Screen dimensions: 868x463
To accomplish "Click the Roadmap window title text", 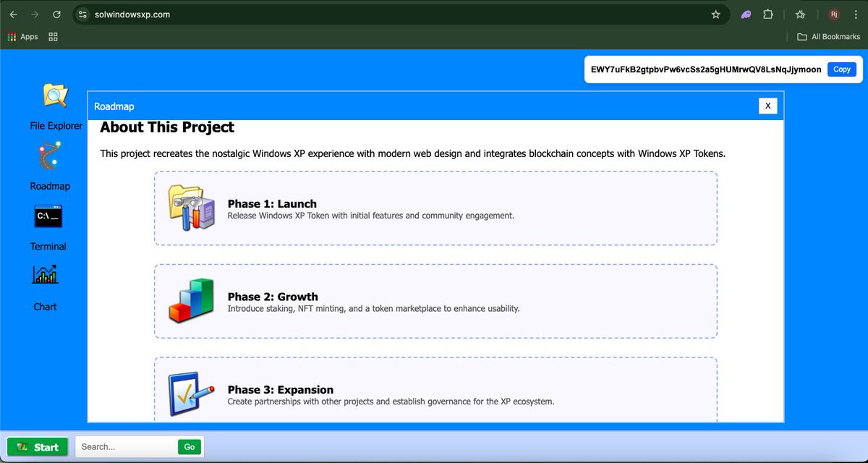I will coord(114,106).
